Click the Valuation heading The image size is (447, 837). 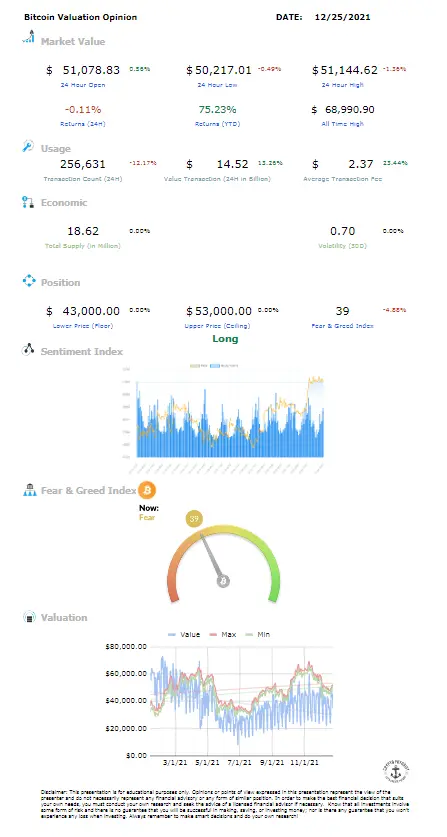point(64,617)
